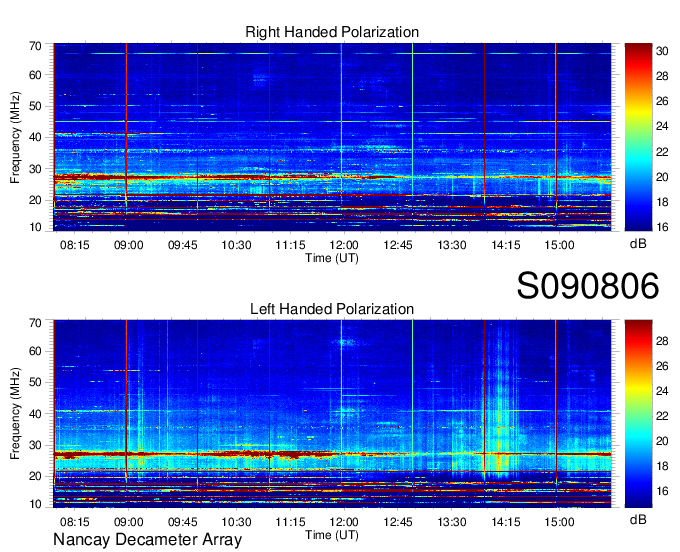This screenshot has height=552, width=680.
Task: Click the Time (UT) label under Left Handed plot
Action: click(332, 535)
